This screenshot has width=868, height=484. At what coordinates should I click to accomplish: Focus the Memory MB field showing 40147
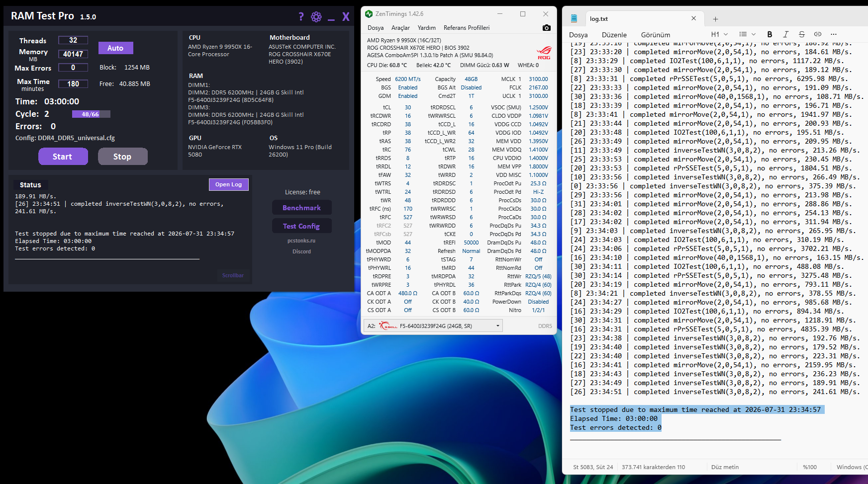tap(73, 54)
